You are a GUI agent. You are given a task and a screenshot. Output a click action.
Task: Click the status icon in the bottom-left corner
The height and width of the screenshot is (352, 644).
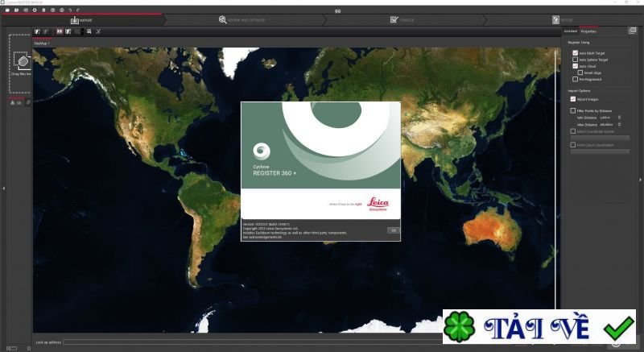(x=11, y=348)
